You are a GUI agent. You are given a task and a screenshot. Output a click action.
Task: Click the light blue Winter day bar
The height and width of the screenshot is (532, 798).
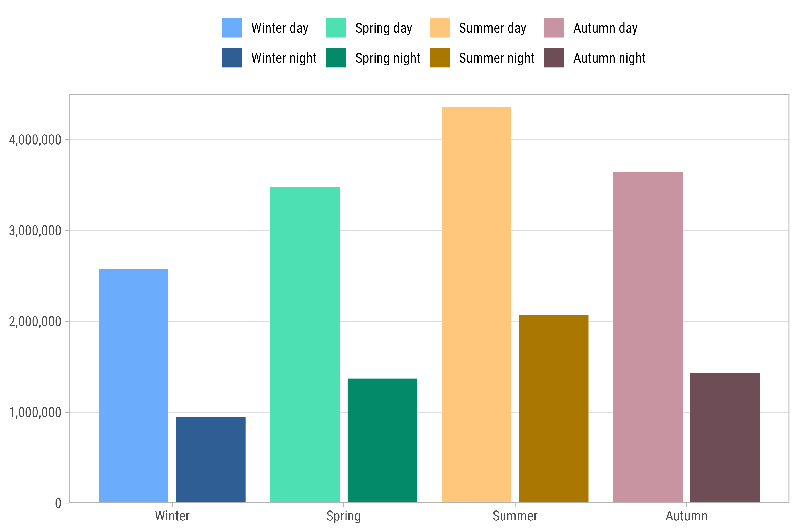(x=134, y=386)
